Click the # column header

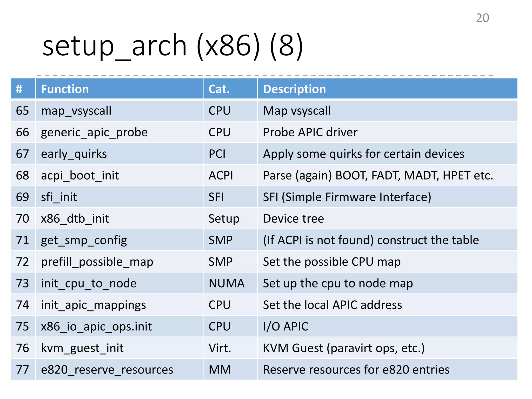[x=19, y=89]
